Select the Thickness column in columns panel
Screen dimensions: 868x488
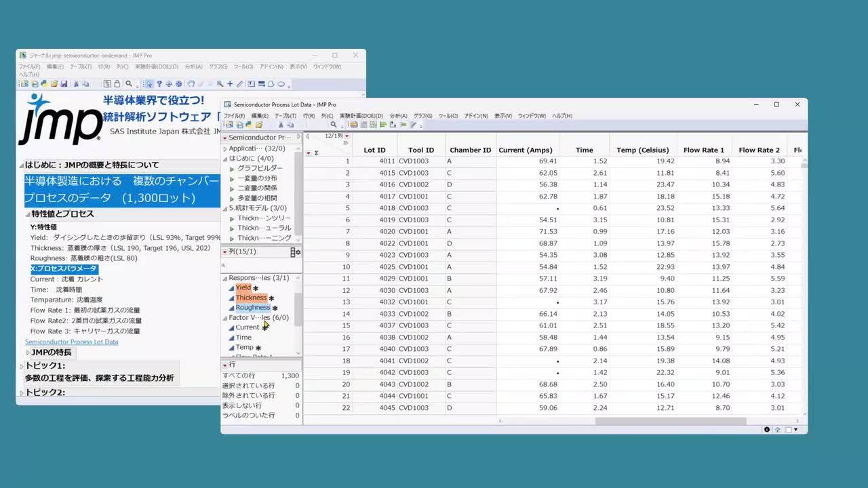(251, 298)
